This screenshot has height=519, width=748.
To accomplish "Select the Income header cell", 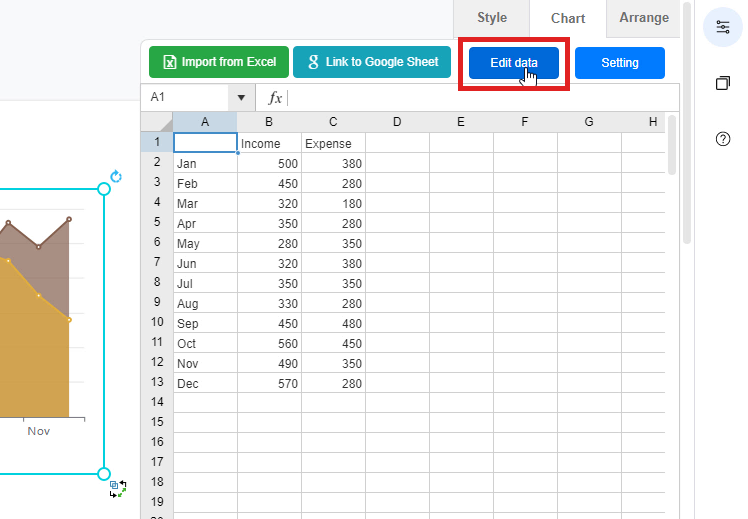I will 269,143.
